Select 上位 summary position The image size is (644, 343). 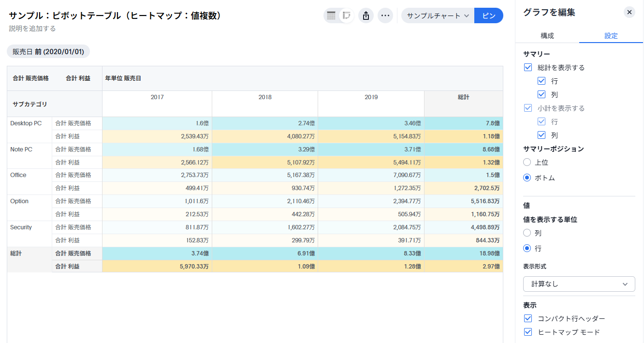coord(527,163)
